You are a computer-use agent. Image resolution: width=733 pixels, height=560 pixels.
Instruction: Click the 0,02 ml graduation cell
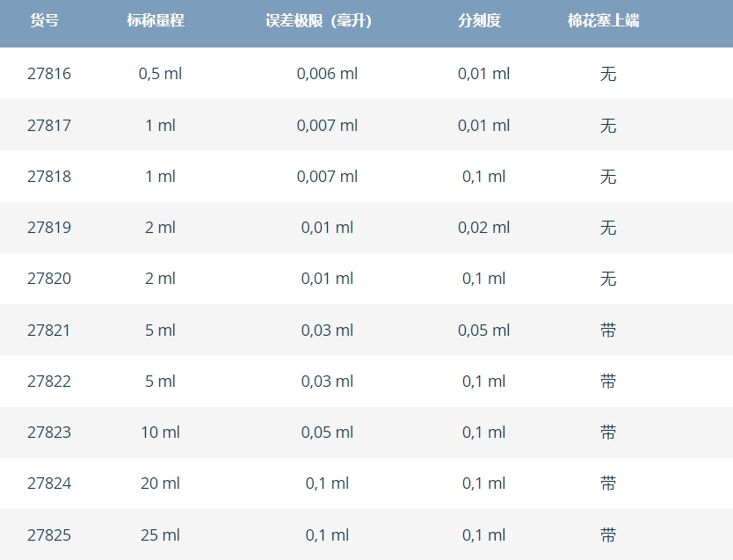(x=484, y=228)
